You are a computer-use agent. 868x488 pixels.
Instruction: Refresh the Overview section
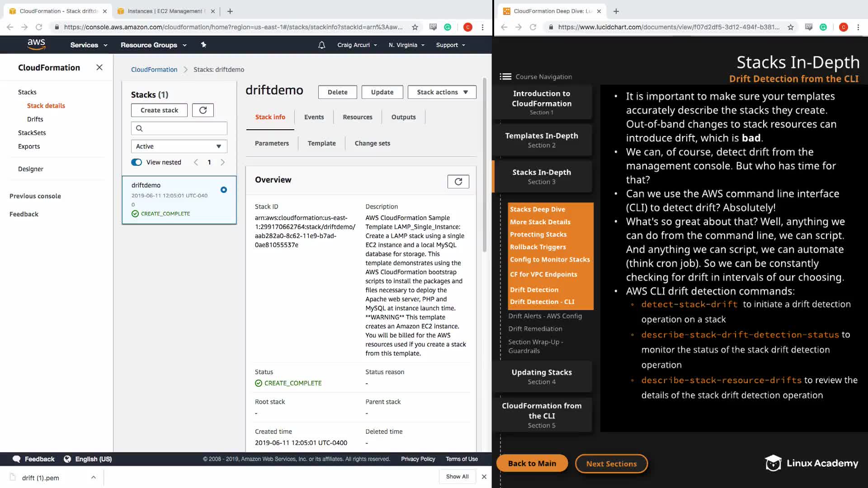pos(458,181)
